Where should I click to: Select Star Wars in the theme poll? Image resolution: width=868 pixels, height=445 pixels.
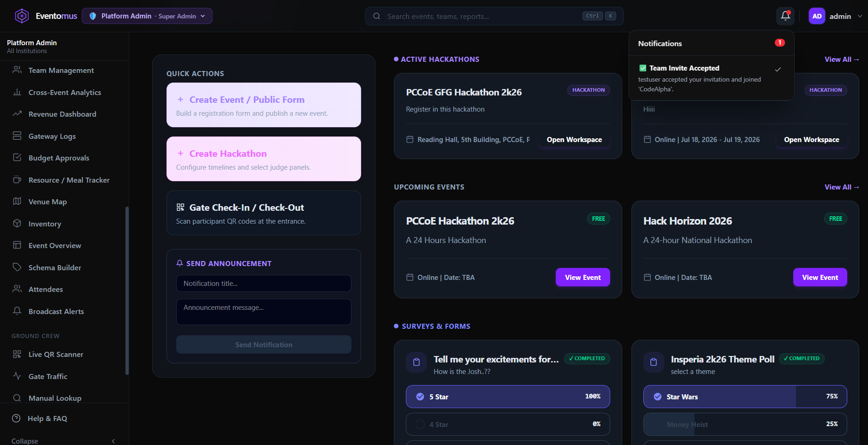point(745,397)
